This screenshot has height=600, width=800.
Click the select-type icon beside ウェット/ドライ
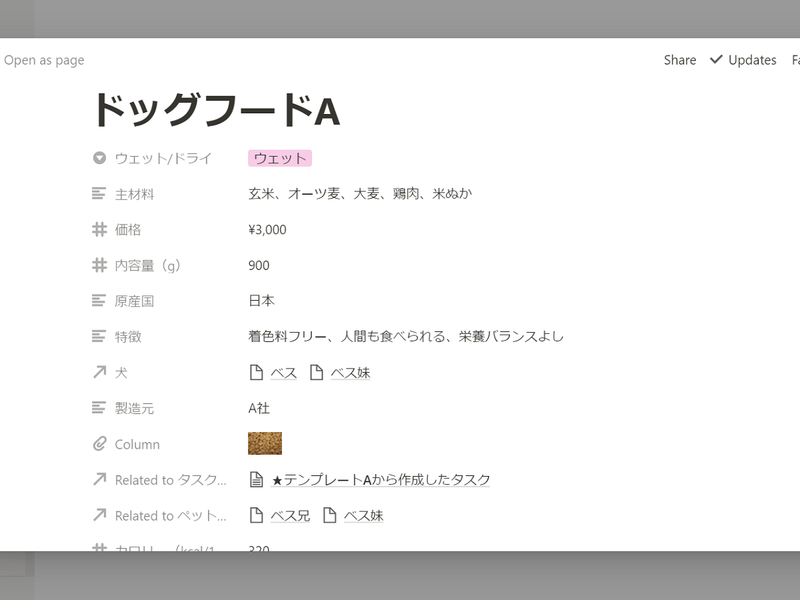click(x=99, y=158)
